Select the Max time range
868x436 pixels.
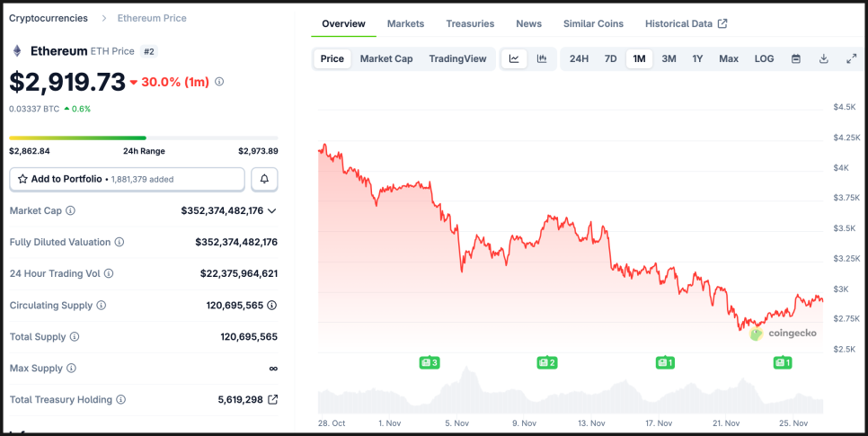tap(729, 59)
